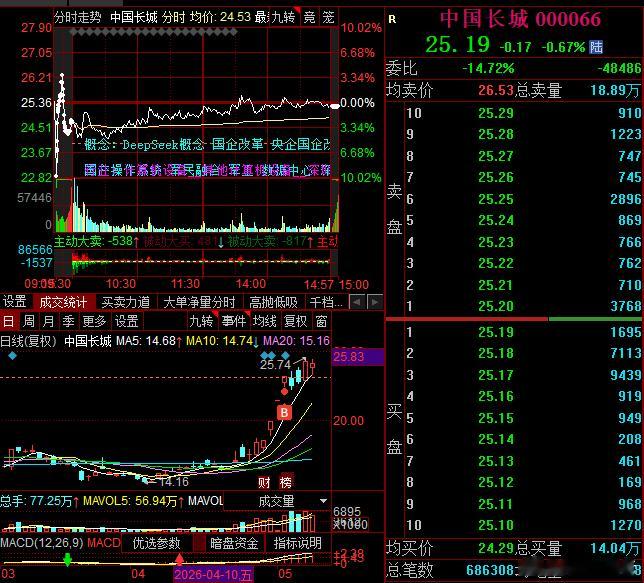Click the 窗 window button

tap(322, 321)
